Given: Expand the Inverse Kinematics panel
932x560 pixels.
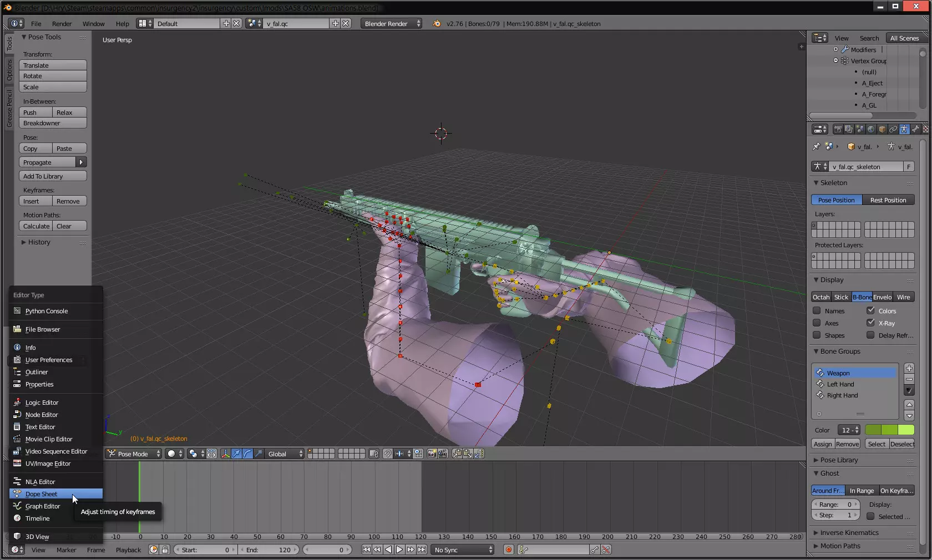Looking at the screenshot, I should (x=849, y=533).
